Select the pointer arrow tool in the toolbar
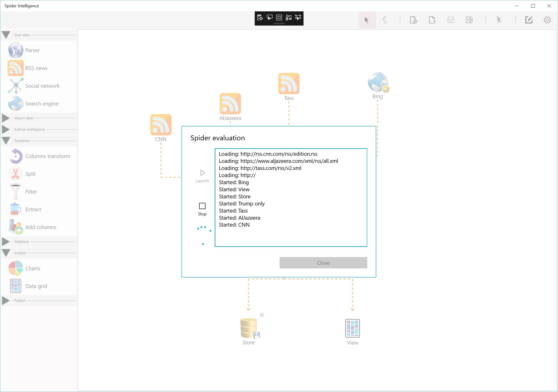The image size is (558, 392). coord(367,20)
